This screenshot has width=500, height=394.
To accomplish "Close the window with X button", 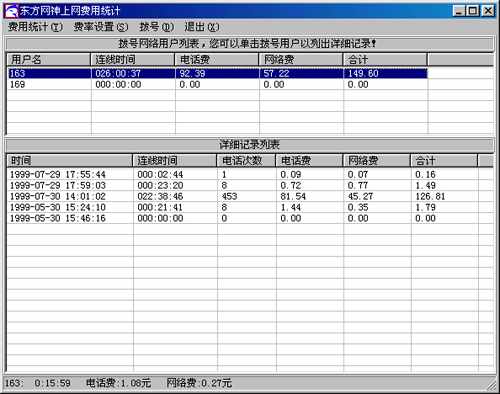I will 488,11.
